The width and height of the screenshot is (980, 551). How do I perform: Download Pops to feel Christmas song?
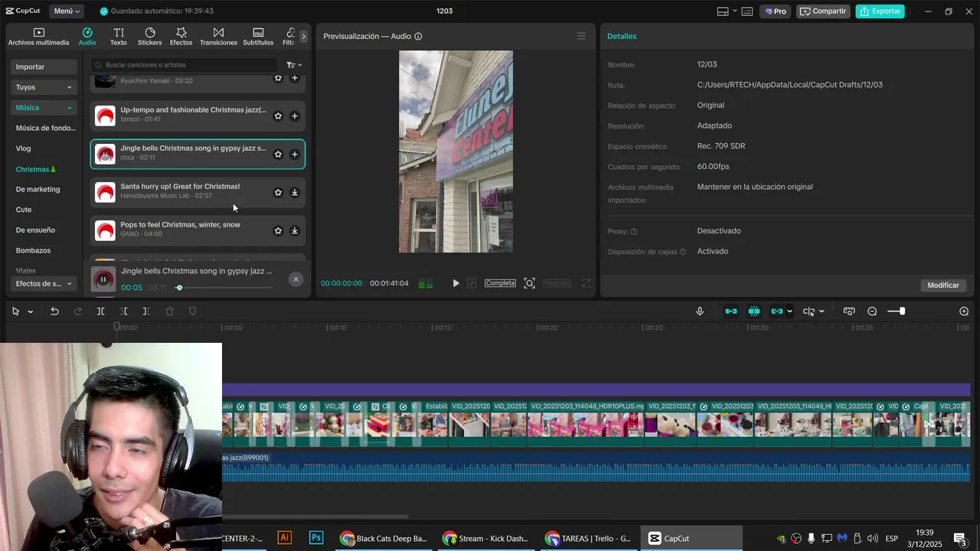pos(295,231)
